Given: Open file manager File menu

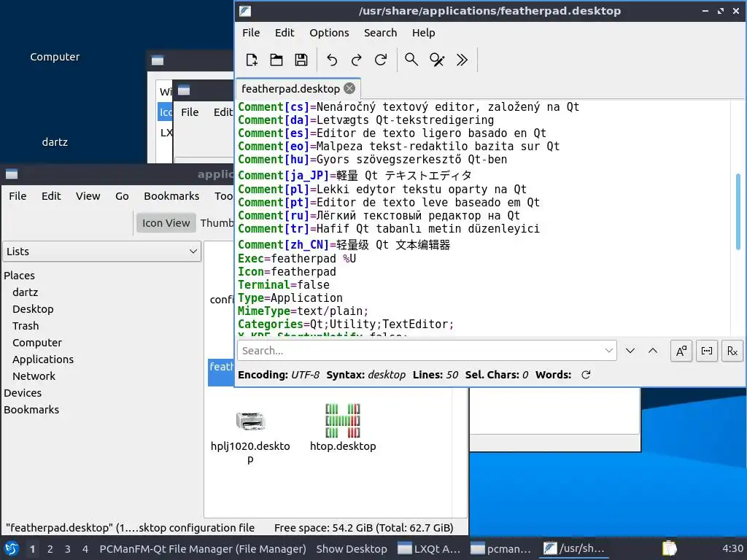Looking at the screenshot, I should (x=18, y=196).
